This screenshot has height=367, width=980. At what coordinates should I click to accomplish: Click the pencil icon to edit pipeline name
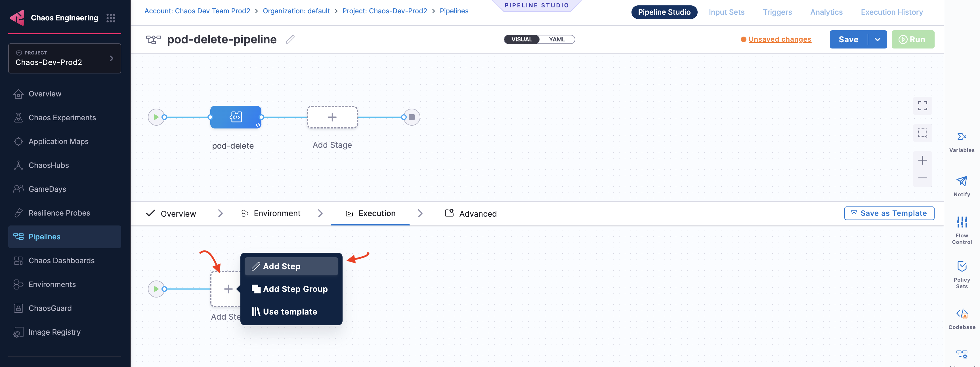(x=290, y=39)
